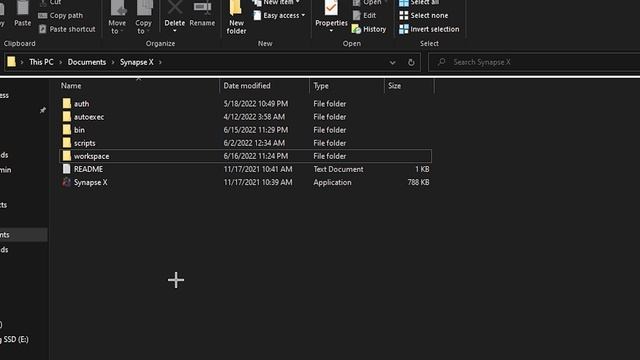This screenshot has height=360, width=640.
Task: Select the scripts folder
Action: tap(245, 143)
